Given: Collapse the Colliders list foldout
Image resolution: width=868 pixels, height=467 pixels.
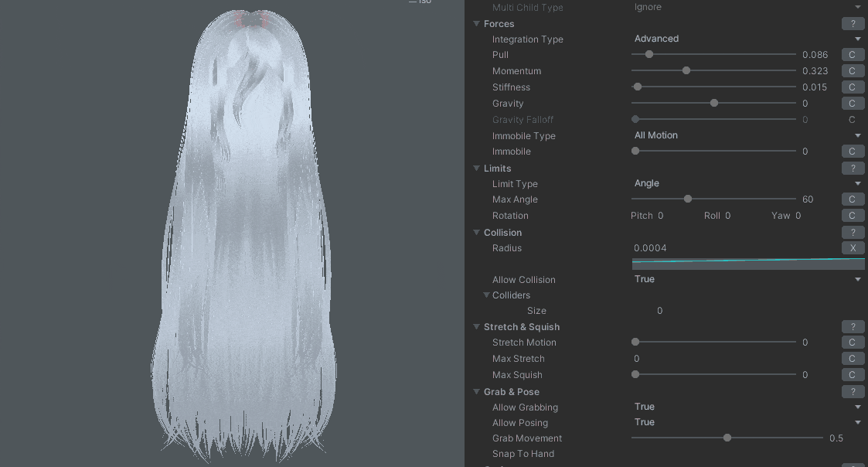Looking at the screenshot, I should pos(487,295).
